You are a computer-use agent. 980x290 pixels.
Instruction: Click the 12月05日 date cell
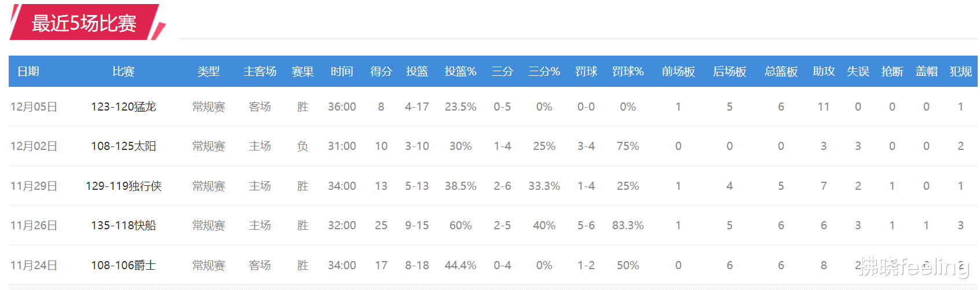34,107
